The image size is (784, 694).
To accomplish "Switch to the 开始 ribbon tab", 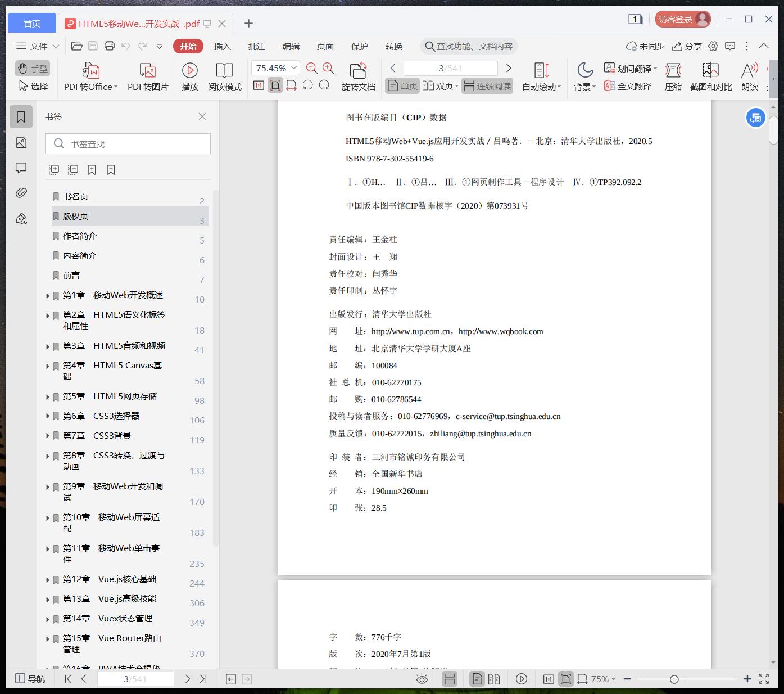I will [188, 46].
